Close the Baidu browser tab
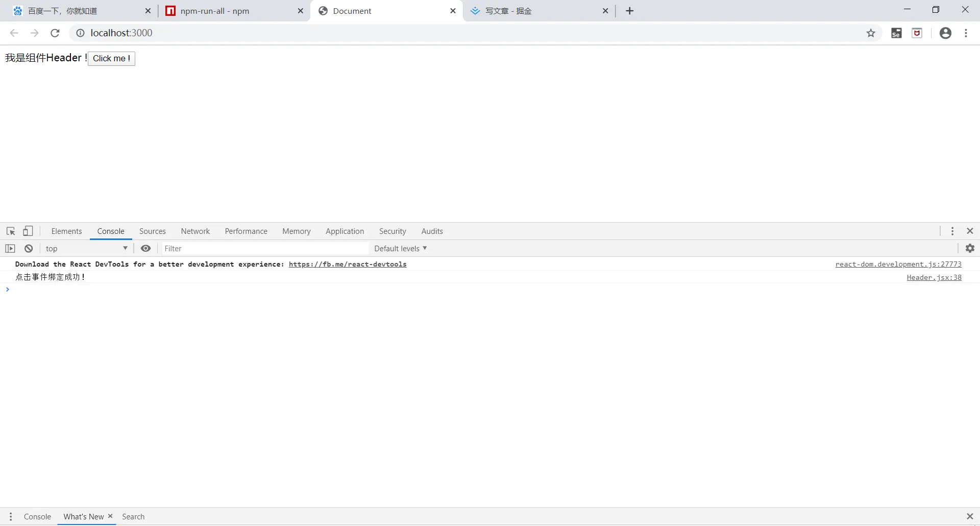 (148, 11)
